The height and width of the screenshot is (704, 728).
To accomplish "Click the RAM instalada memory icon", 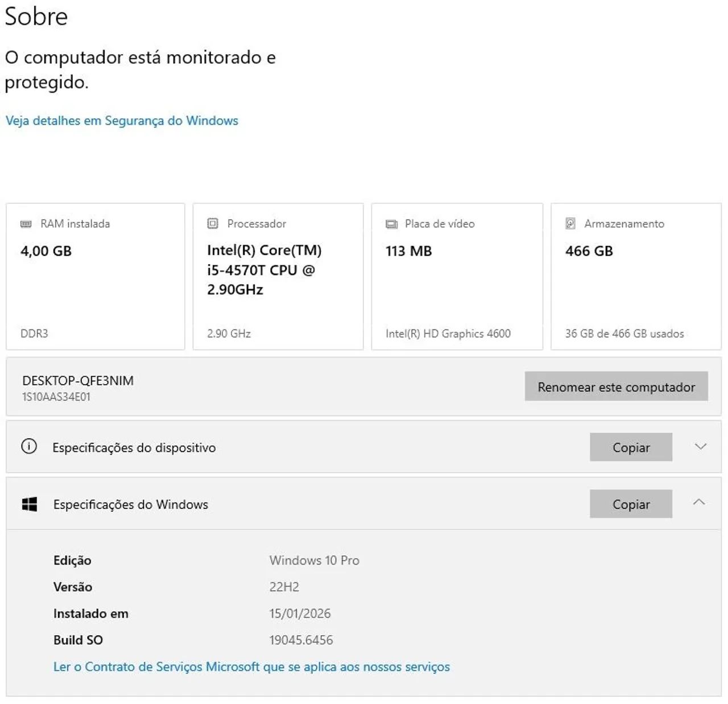I will tap(26, 224).
